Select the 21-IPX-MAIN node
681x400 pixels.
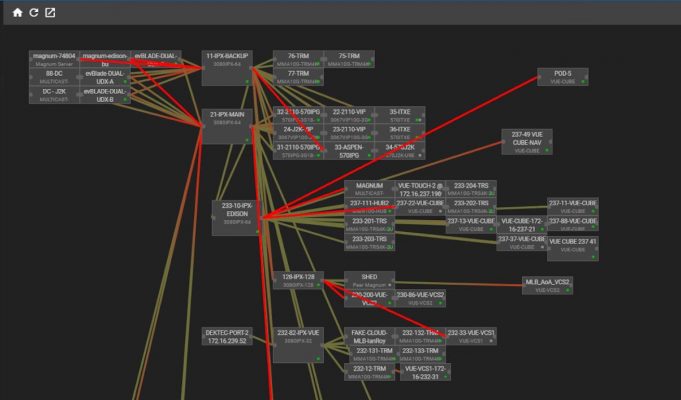227,126
